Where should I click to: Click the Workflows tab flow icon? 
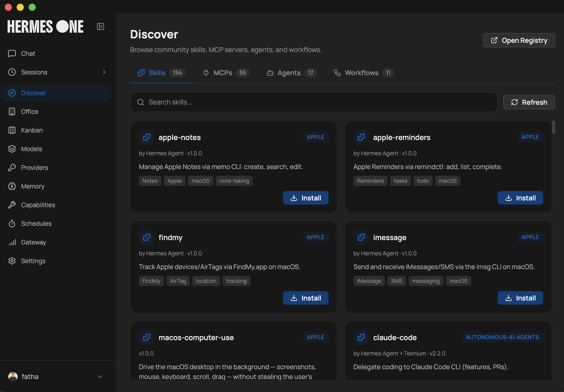pyautogui.click(x=337, y=73)
